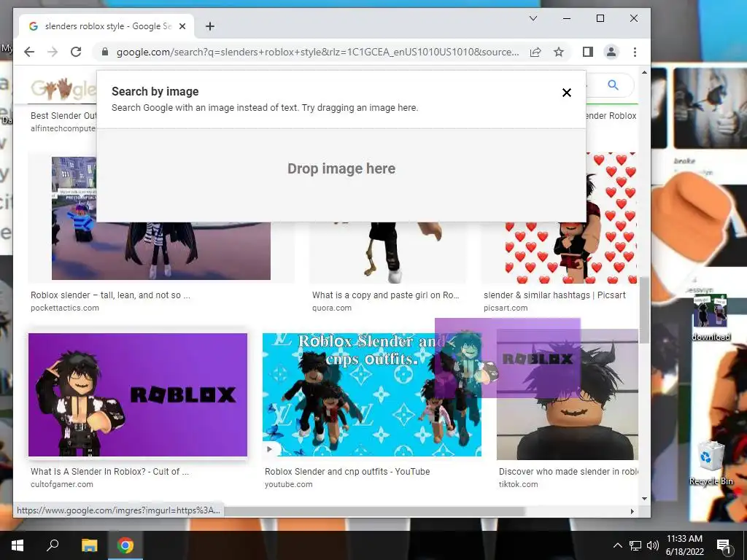Bookmark this page with the star icon
The height and width of the screenshot is (560, 747).
(x=559, y=52)
